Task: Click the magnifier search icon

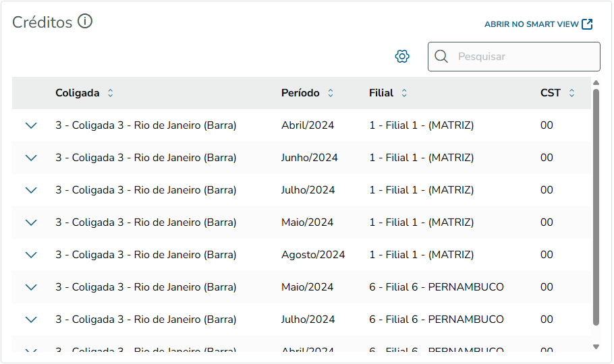Action: (x=441, y=57)
